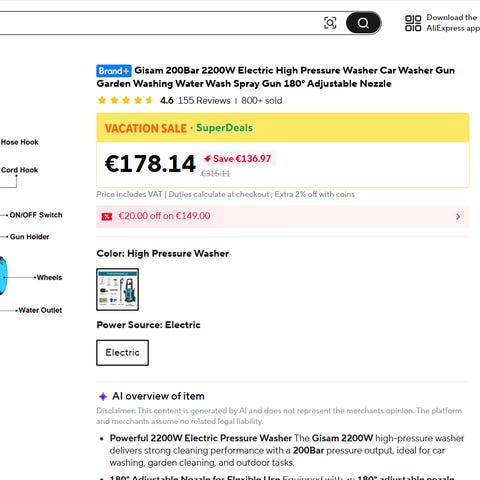Viewport: 480px width, 480px height.
Task: Click the red Save lightning icon
Action: pos(207,158)
